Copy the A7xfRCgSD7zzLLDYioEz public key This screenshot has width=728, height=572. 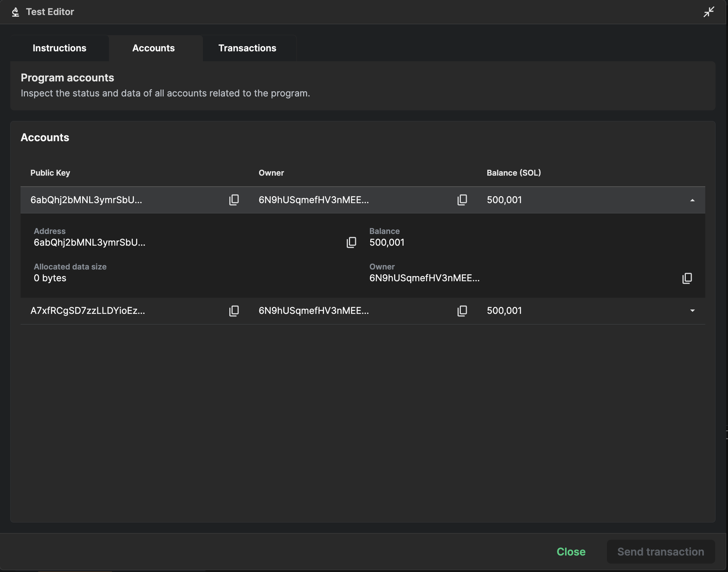(234, 311)
